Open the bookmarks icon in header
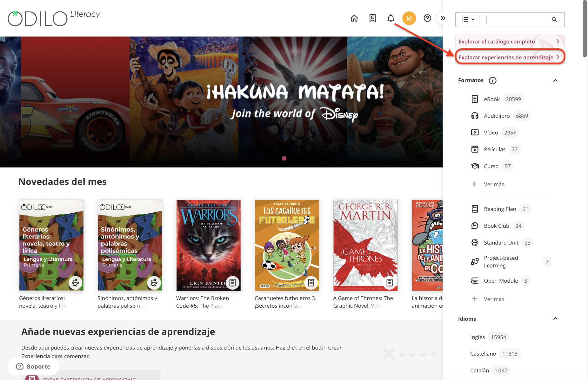 373,18
